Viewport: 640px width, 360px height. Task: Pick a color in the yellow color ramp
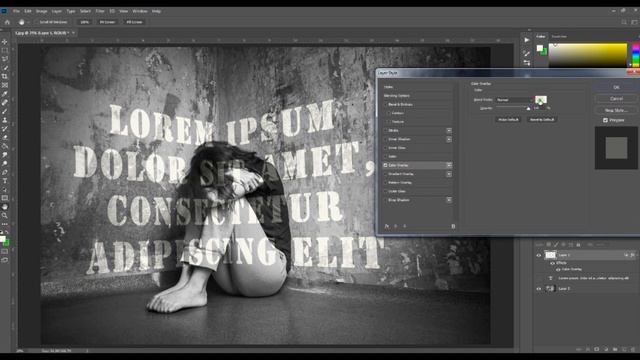(588, 55)
